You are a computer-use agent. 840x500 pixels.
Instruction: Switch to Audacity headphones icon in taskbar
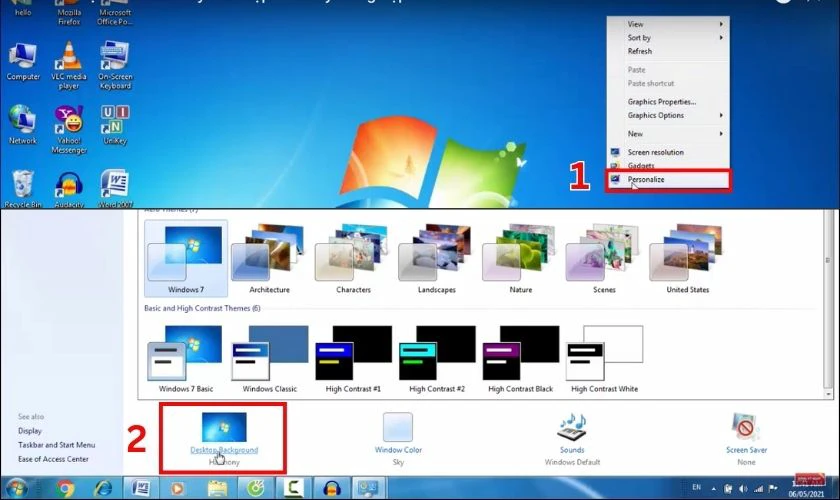[x=332, y=488]
